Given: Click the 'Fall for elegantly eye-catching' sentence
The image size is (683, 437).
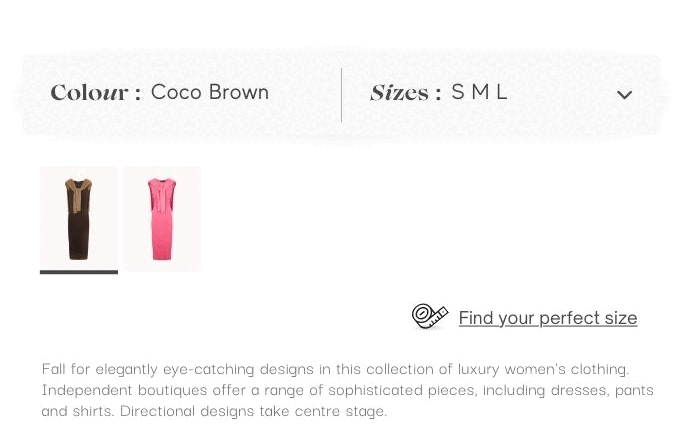Looking at the screenshot, I should [335, 369].
